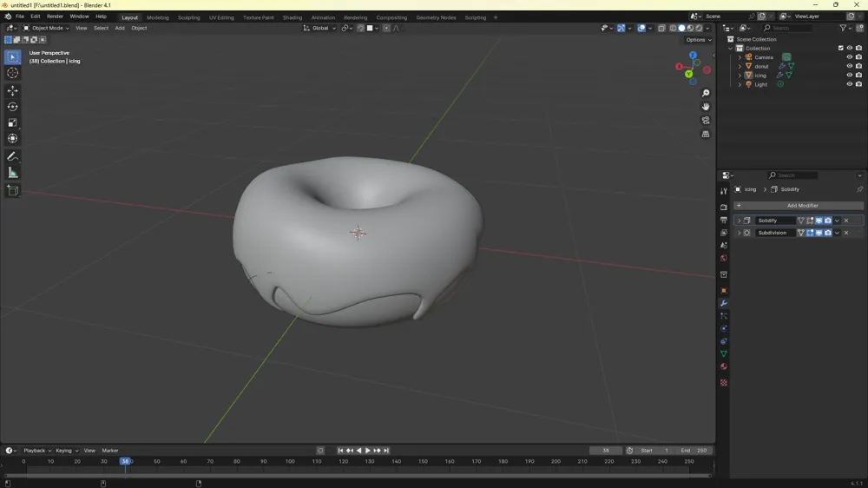Click the navigation gizmo Z axis

[x=693, y=56]
